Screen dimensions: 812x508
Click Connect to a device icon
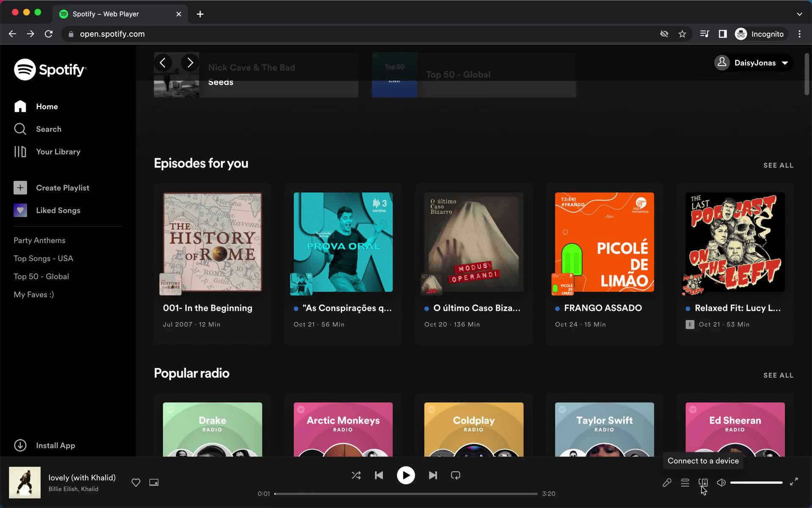click(703, 483)
